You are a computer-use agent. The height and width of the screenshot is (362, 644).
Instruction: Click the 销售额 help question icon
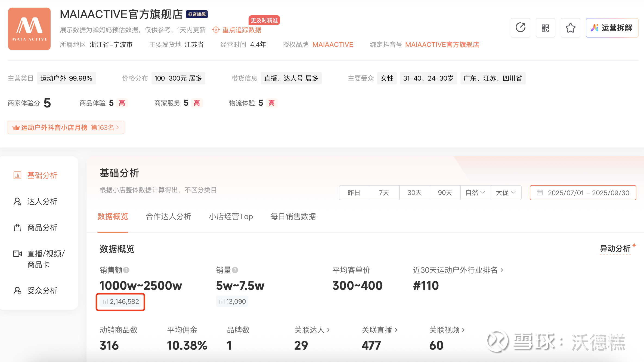point(126,270)
